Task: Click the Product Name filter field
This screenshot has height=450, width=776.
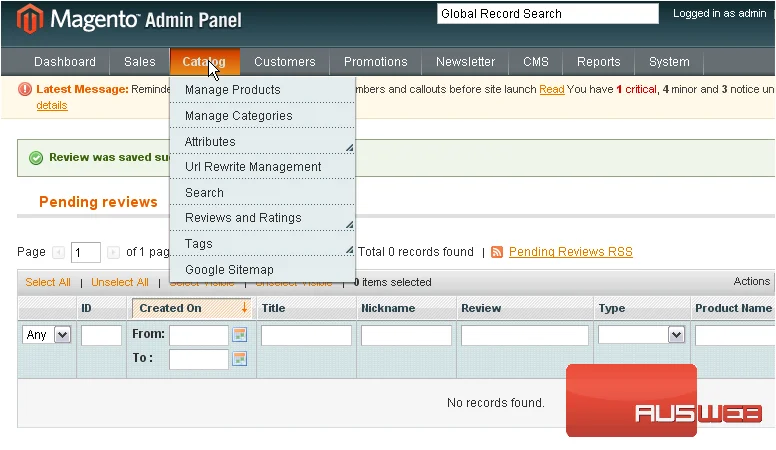Action: [735, 335]
